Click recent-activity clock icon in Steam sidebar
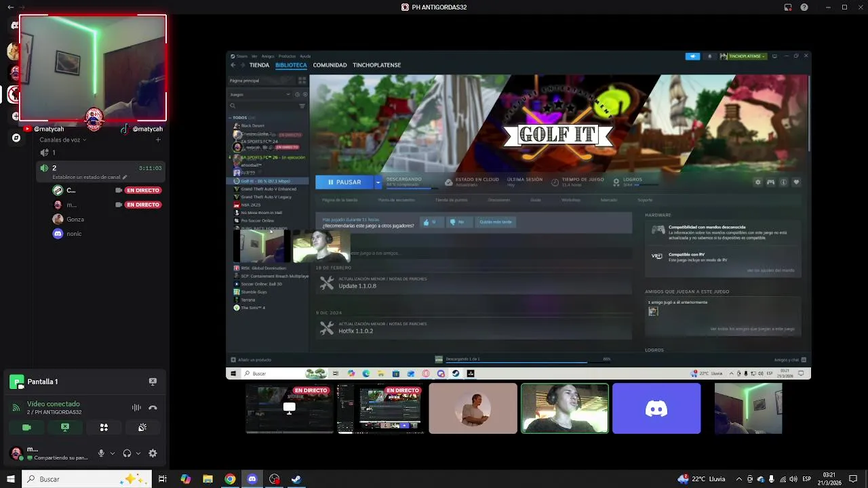This screenshot has width=868, height=488. tap(297, 94)
